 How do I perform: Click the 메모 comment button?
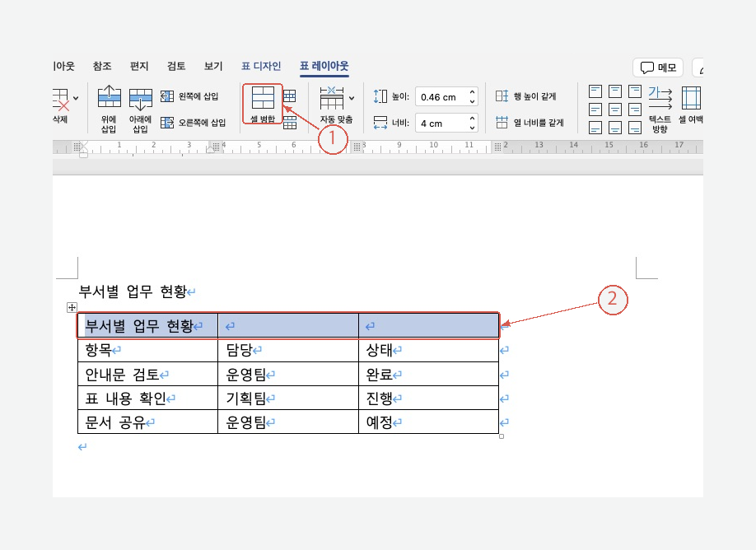point(658,68)
